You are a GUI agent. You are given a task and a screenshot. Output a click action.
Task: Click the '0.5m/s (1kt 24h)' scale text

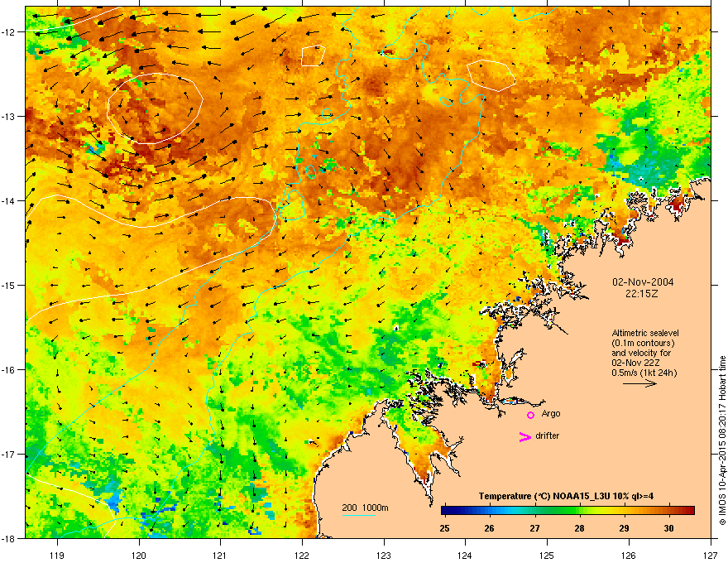644,373
